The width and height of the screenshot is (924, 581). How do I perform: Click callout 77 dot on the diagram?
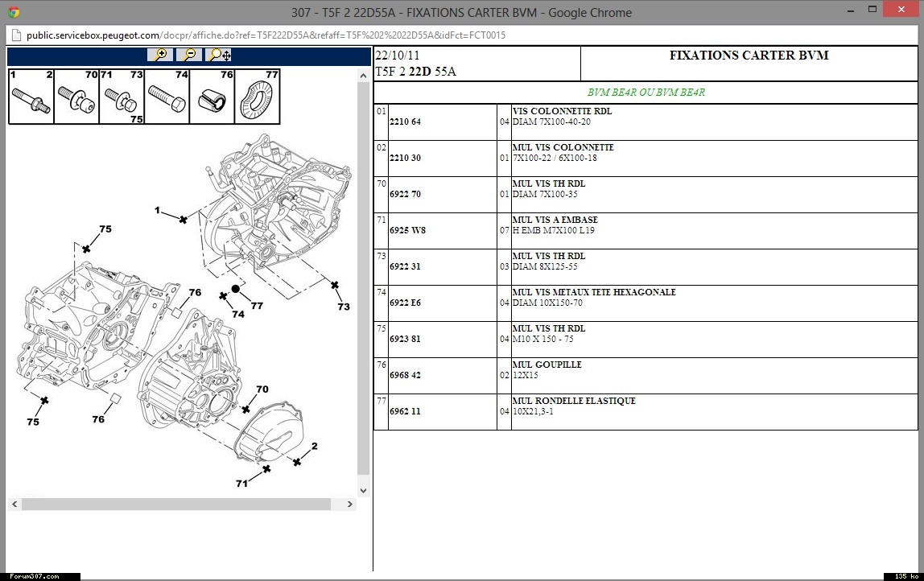coord(236,289)
